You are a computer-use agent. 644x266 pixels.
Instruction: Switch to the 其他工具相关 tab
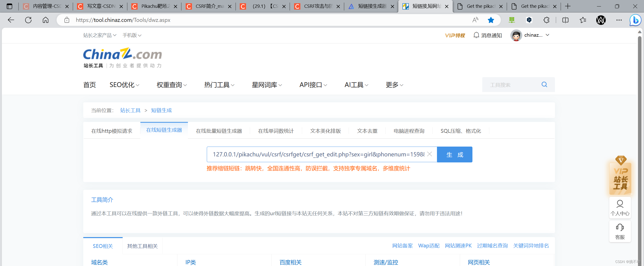pos(142,246)
